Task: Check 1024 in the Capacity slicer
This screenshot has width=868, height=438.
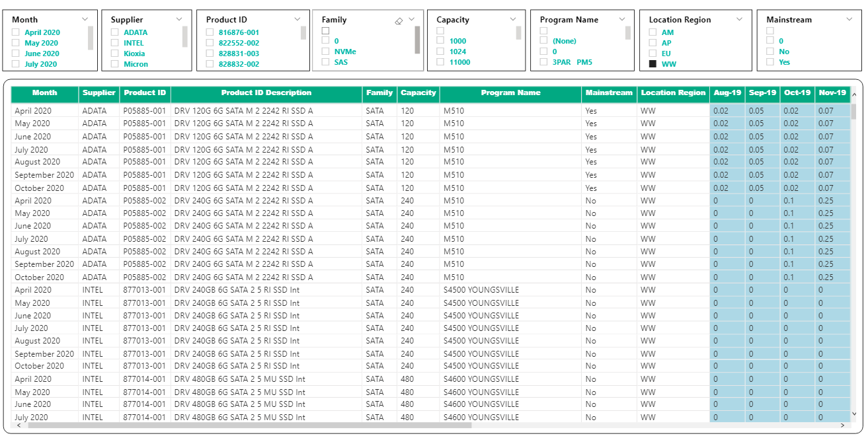Action: click(x=440, y=52)
